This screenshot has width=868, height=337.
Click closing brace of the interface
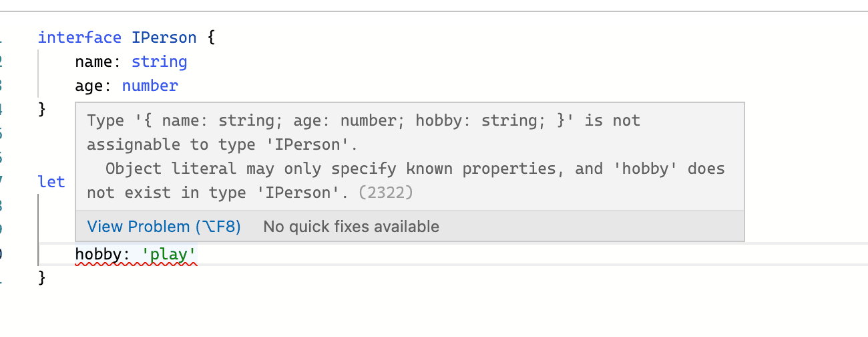42,109
